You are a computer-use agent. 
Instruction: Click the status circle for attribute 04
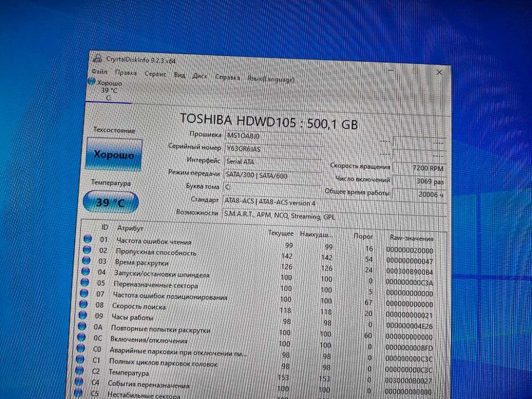click(86, 271)
